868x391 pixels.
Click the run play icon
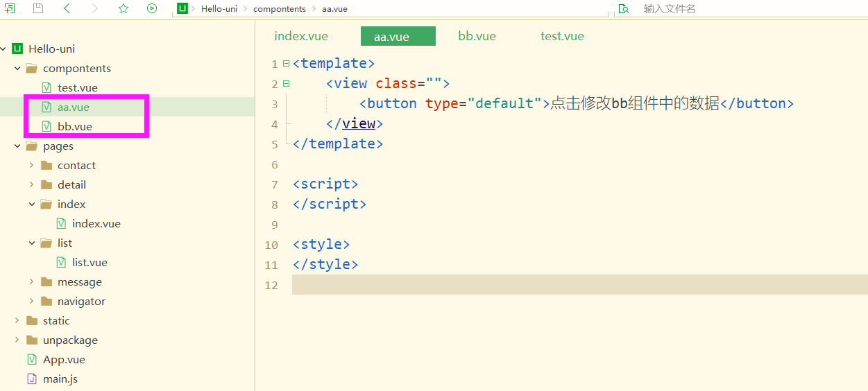(152, 8)
